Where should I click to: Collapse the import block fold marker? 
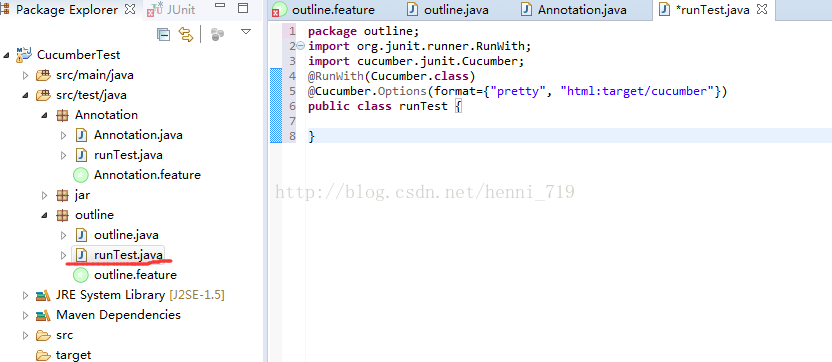pyautogui.click(x=300, y=46)
